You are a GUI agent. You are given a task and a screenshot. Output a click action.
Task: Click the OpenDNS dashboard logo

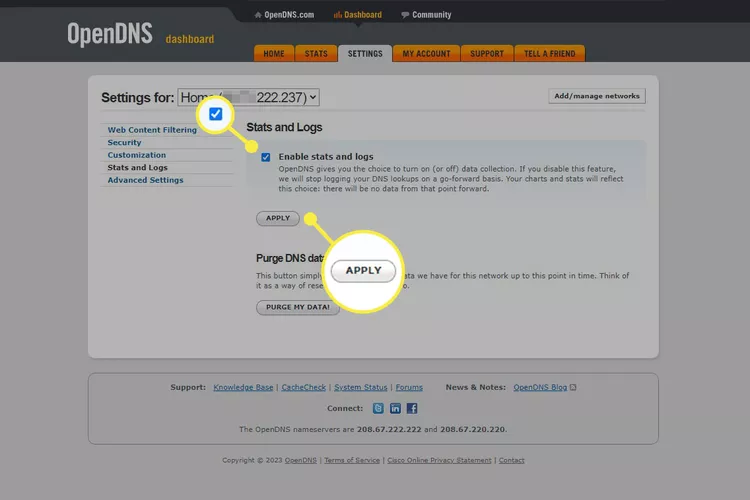(x=140, y=34)
